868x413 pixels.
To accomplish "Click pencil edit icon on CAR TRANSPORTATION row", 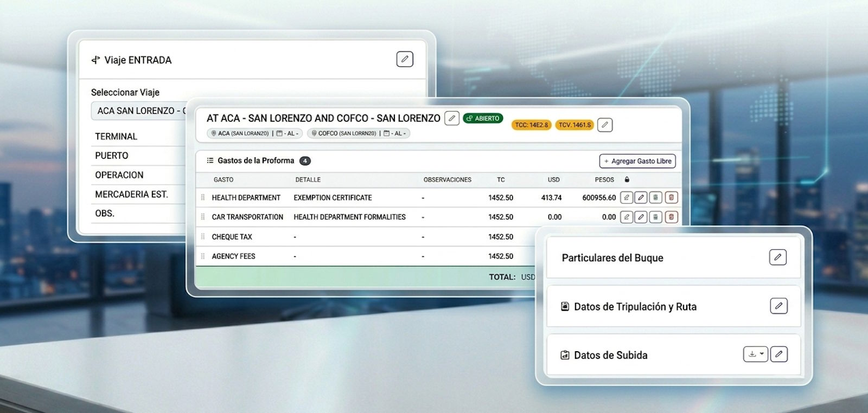I will click(x=641, y=217).
